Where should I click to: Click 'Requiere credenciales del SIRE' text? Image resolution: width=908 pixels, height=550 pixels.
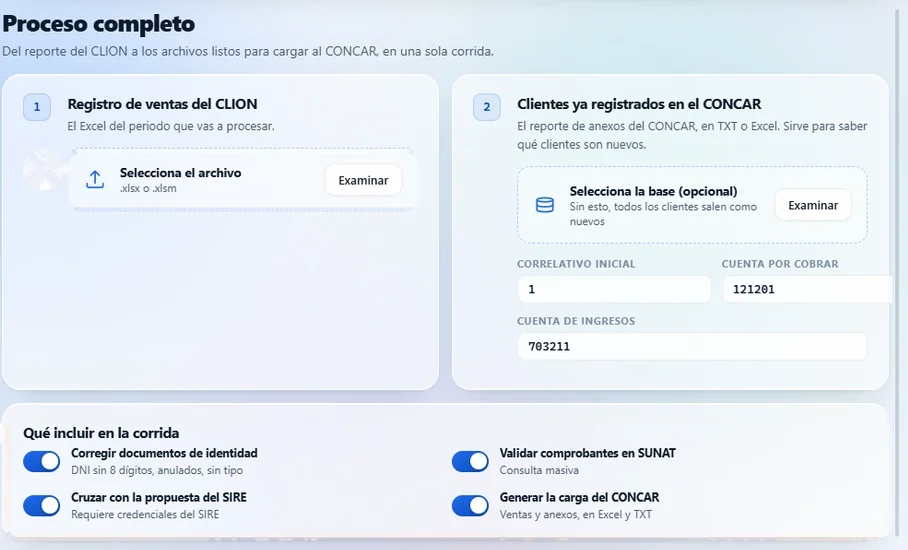pyautogui.click(x=145, y=514)
